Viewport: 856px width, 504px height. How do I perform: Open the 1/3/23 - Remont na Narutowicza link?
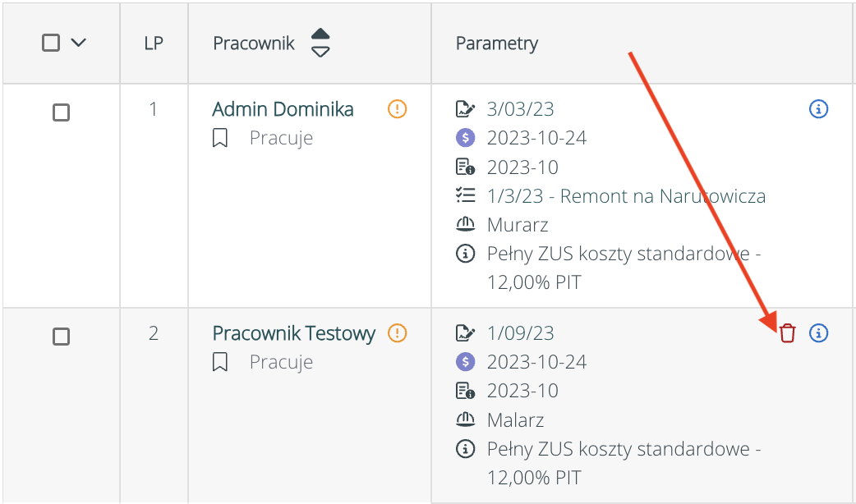coord(626,196)
